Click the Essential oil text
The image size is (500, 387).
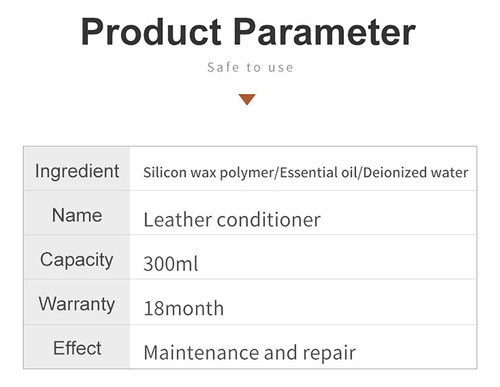318,172
